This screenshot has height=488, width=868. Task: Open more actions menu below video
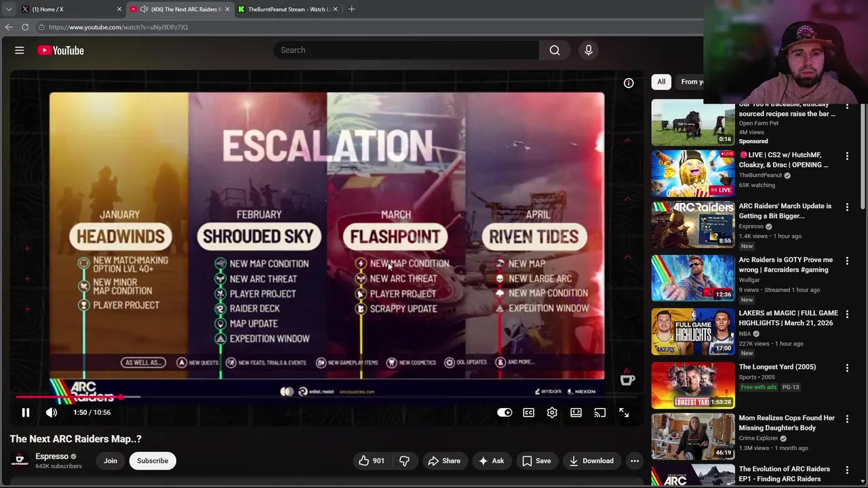[635, 461]
